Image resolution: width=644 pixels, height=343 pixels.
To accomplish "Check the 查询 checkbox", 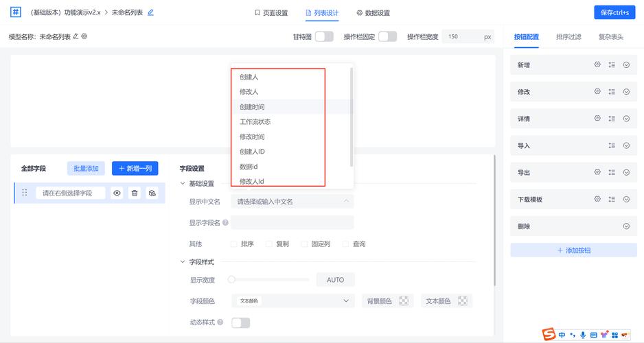I will 346,244.
